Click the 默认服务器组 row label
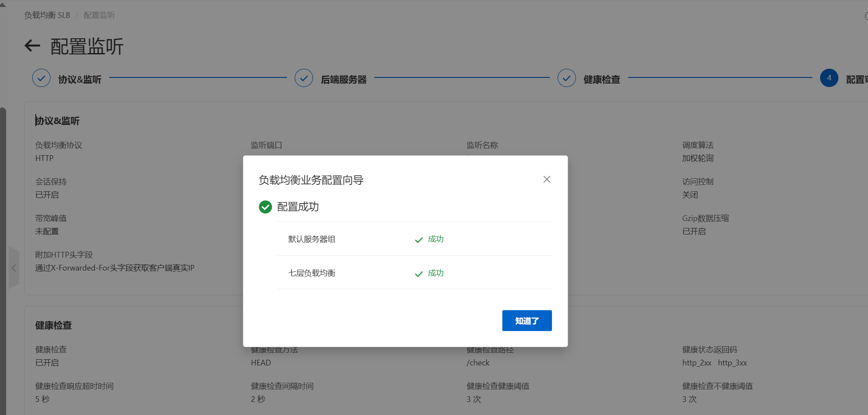 tap(312, 239)
